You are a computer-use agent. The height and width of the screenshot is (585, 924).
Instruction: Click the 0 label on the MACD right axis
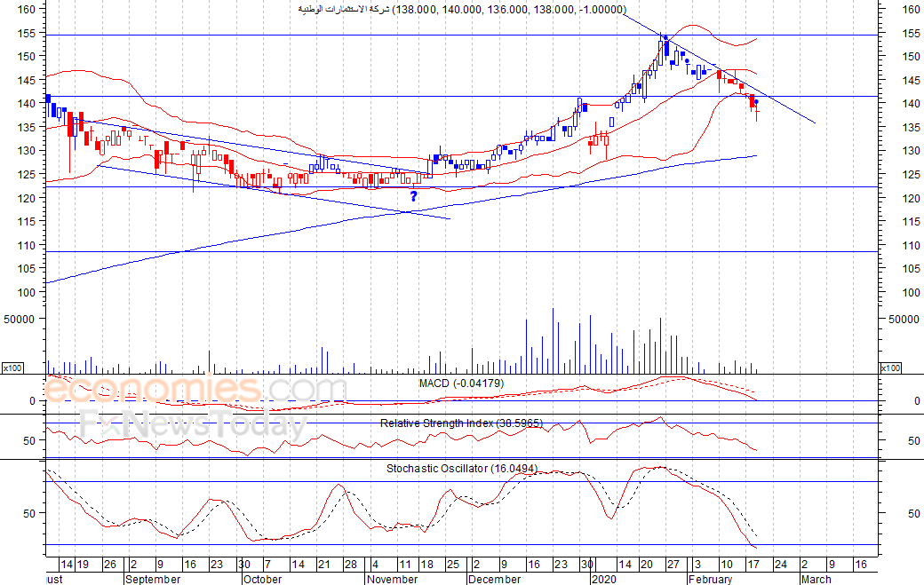[917, 400]
